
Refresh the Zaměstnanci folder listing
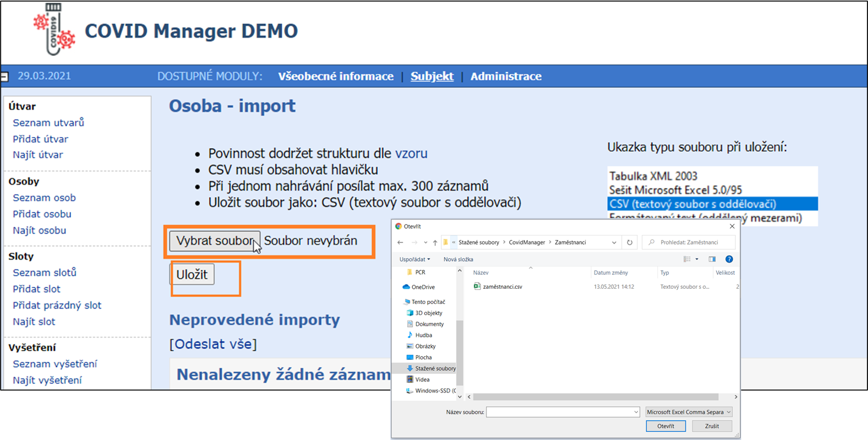pyautogui.click(x=630, y=242)
